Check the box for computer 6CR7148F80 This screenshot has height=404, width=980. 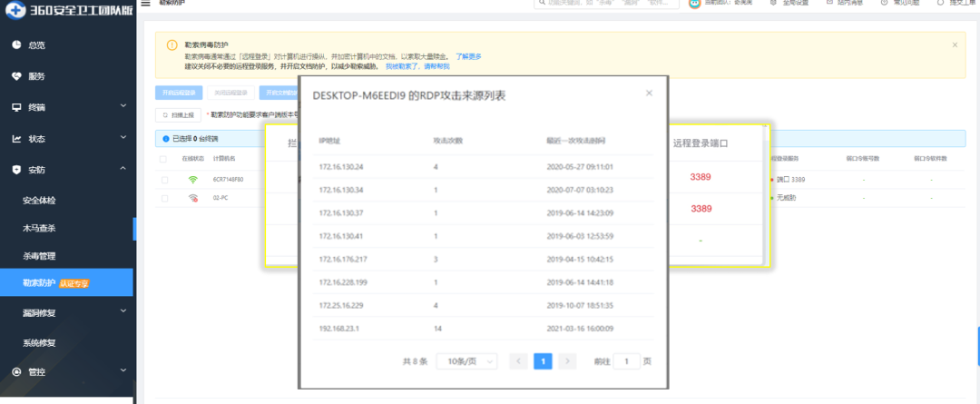tap(164, 180)
